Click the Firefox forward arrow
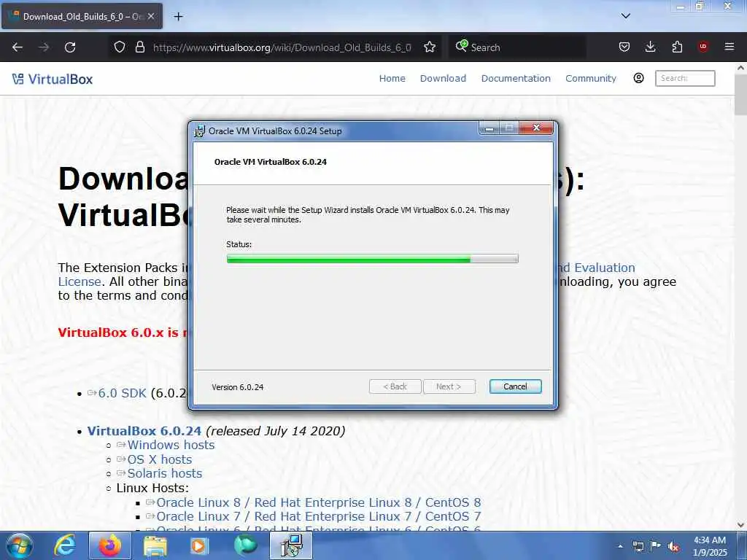 44,47
